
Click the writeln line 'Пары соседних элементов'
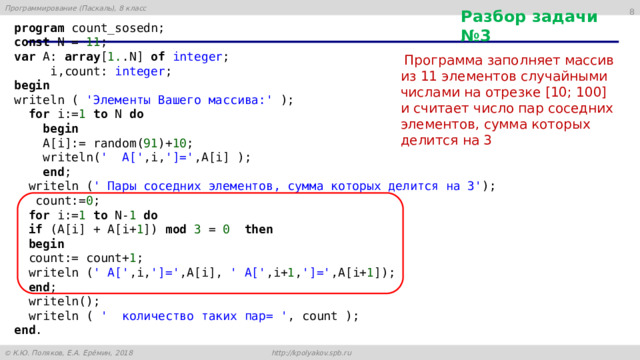tap(262, 186)
